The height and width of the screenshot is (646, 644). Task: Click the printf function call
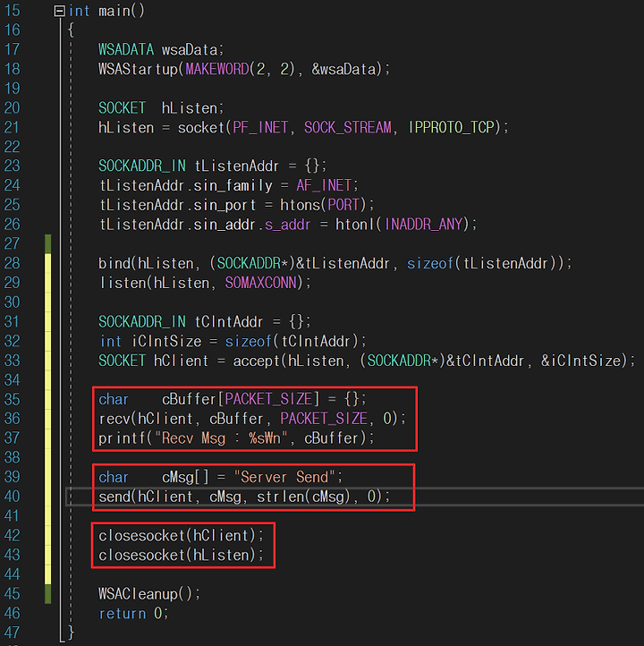tap(122, 438)
